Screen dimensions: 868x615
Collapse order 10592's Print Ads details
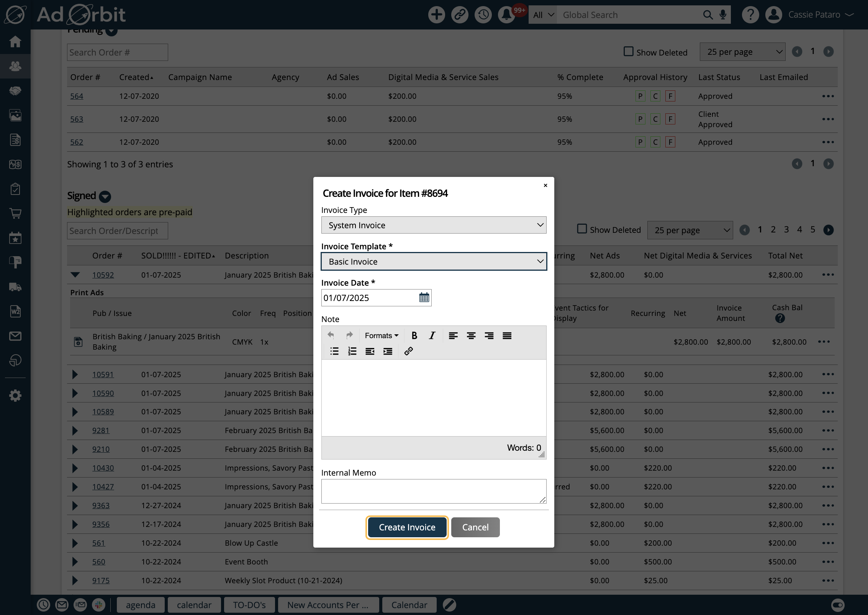pyautogui.click(x=75, y=275)
